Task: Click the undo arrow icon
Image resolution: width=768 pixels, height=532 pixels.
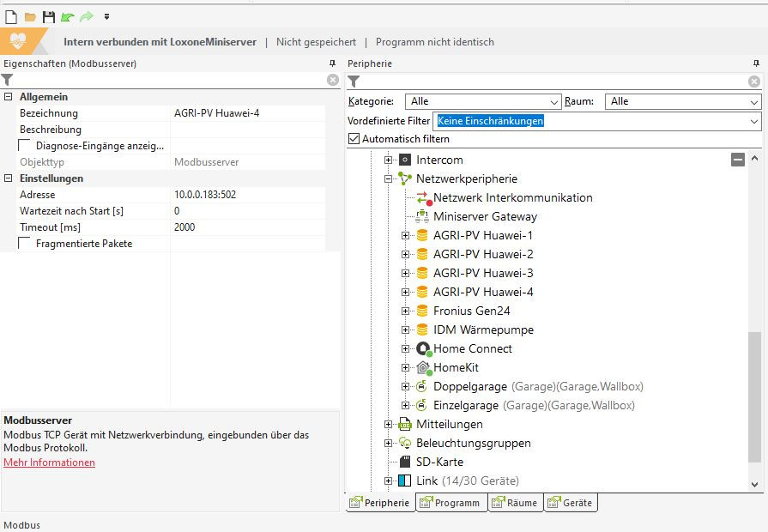Action: point(67,16)
